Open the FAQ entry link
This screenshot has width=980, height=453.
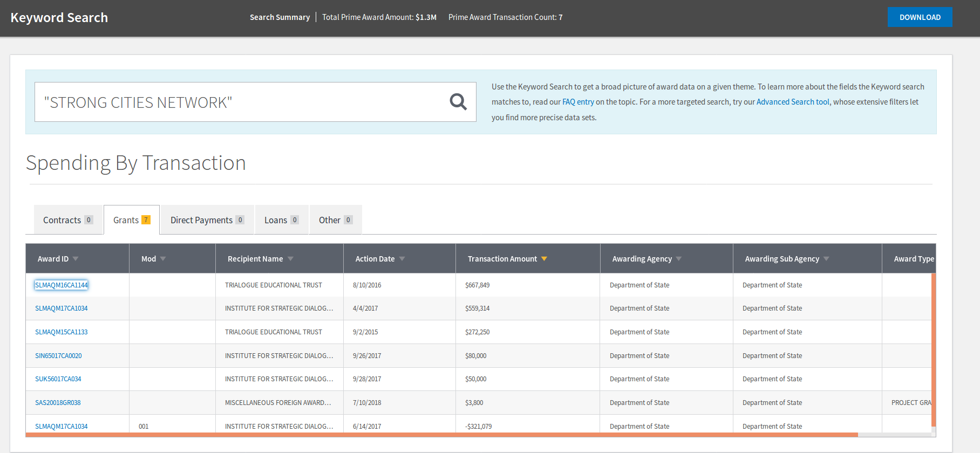[x=578, y=102]
